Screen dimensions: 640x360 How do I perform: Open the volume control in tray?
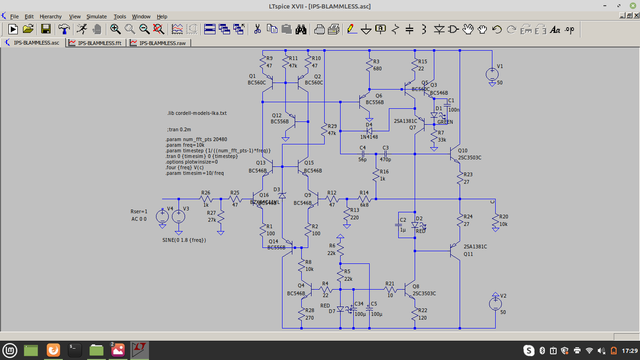[601, 351]
